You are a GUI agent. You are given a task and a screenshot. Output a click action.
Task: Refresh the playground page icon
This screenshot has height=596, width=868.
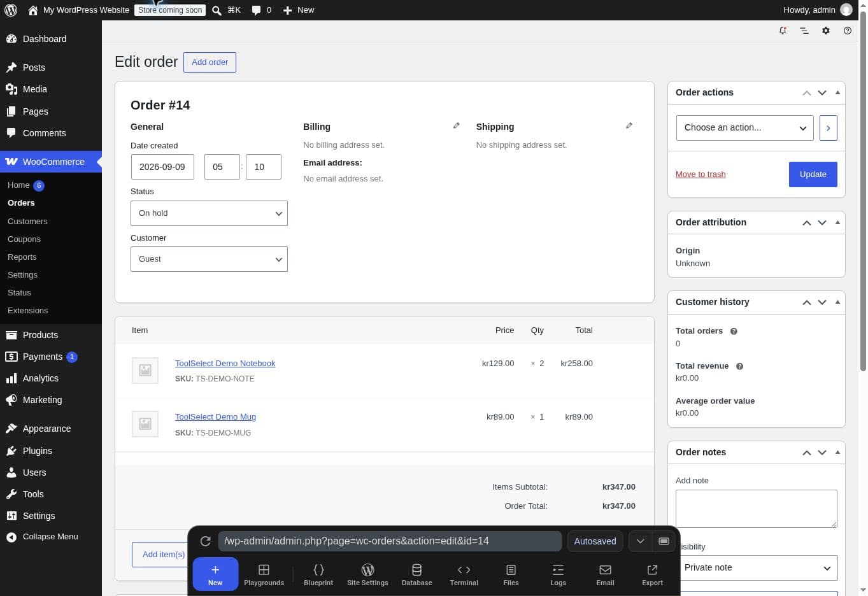205,541
